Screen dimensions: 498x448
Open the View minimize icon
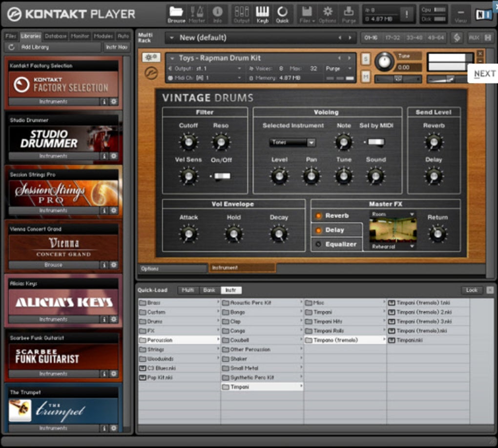click(460, 14)
